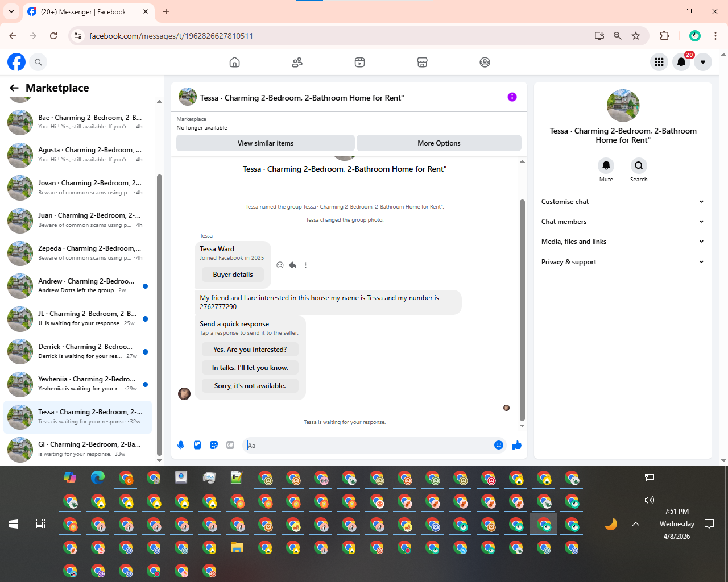Viewport: 728px width, 582px height.
Task: Click the back arrow beside Marketplace
Action: click(14, 88)
